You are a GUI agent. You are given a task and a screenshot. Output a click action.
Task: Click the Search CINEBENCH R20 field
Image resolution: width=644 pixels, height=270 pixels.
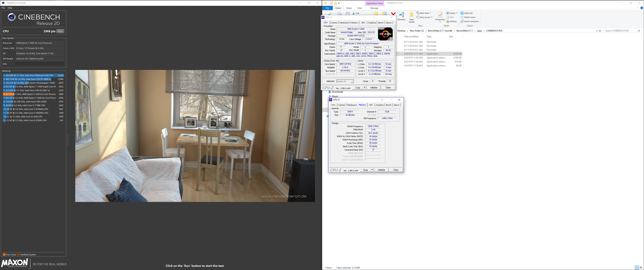pos(622,31)
